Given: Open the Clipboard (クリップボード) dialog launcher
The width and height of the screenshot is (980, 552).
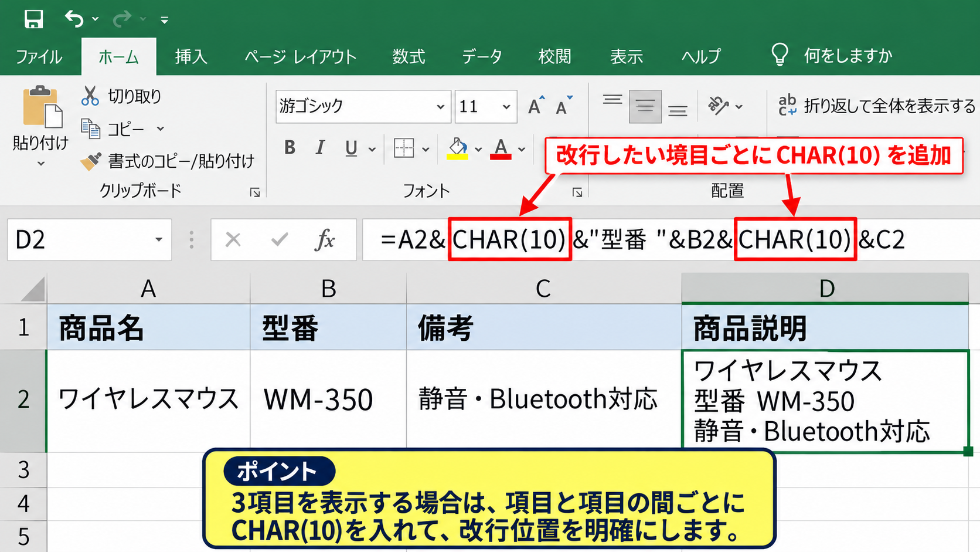Looking at the screenshot, I should (x=255, y=192).
